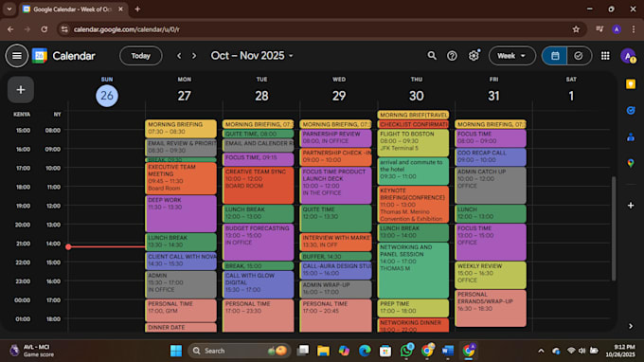This screenshot has width=644, height=362.
Task: Open Microsoft Edge from taskbar
Action: coord(365,351)
